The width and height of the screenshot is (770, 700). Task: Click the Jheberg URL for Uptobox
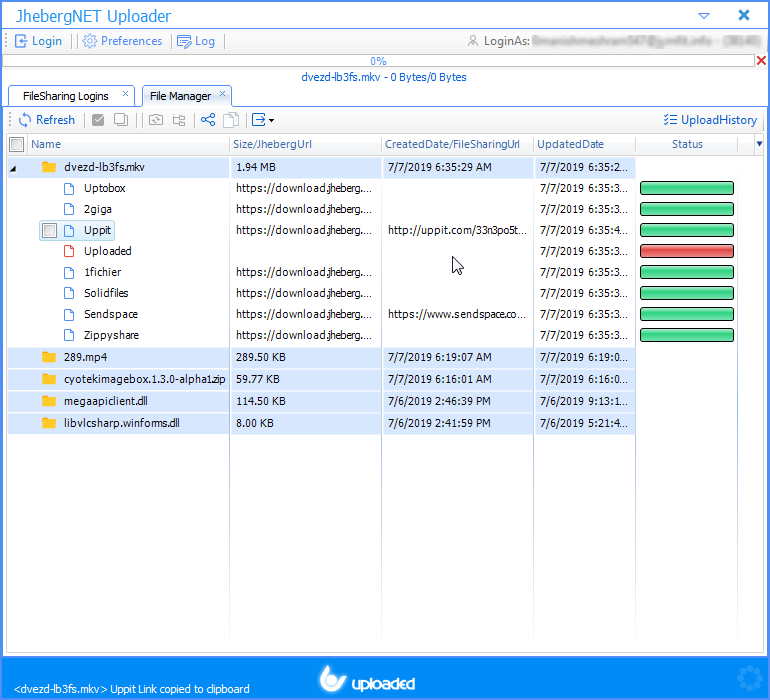pyautogui.click(x=304, y=188)
